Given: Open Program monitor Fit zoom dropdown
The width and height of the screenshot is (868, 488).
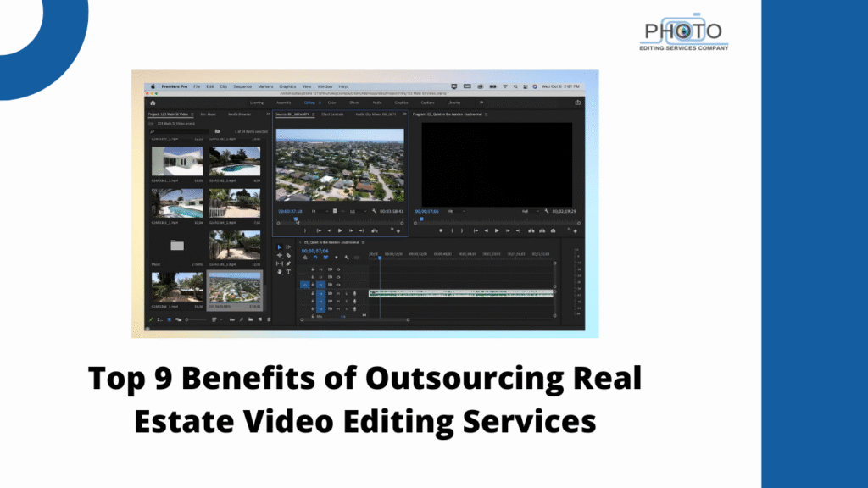Looking at the screenshot, I should coord(456,211).
